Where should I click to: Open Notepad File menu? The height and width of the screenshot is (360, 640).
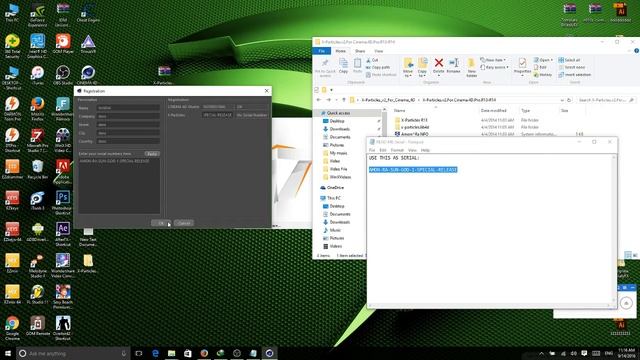click(x=372, y=150)
